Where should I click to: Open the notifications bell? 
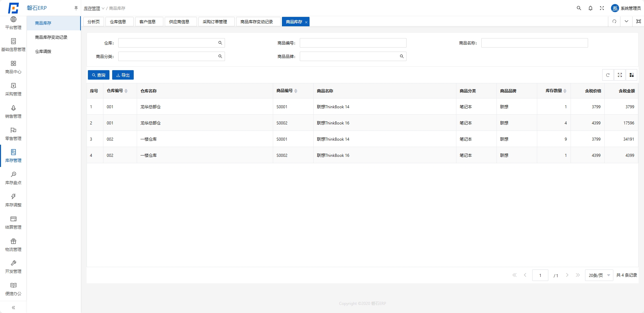tap(590, 8)
